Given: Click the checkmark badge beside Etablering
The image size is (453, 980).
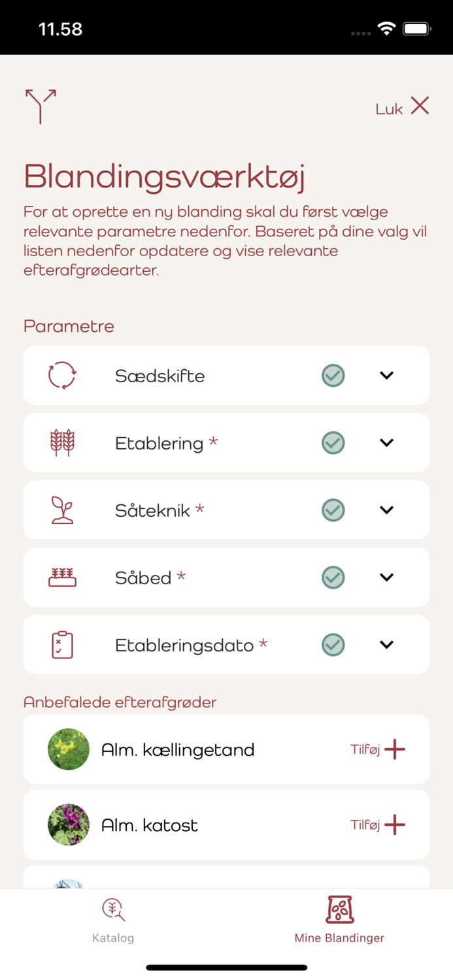Looking at the screenshot, I should [333, 442].
